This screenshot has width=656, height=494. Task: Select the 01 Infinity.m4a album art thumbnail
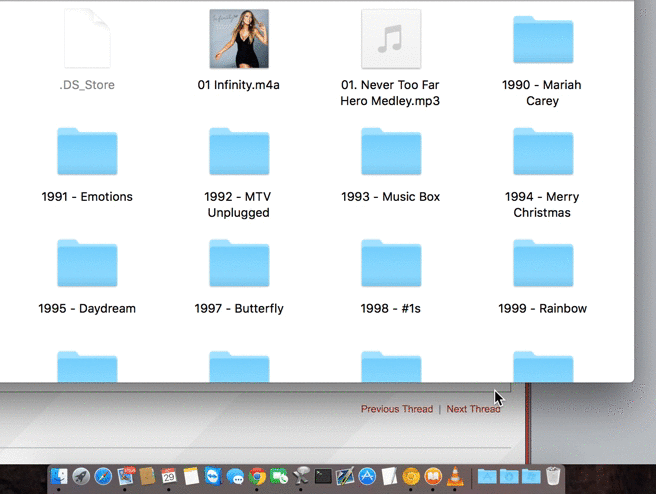[239, 38]
